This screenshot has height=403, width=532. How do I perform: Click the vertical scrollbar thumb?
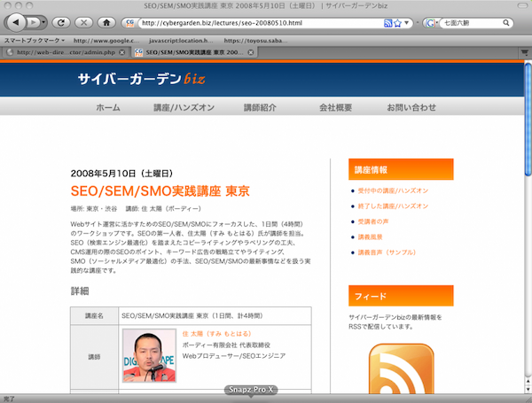tap(528, 119)
